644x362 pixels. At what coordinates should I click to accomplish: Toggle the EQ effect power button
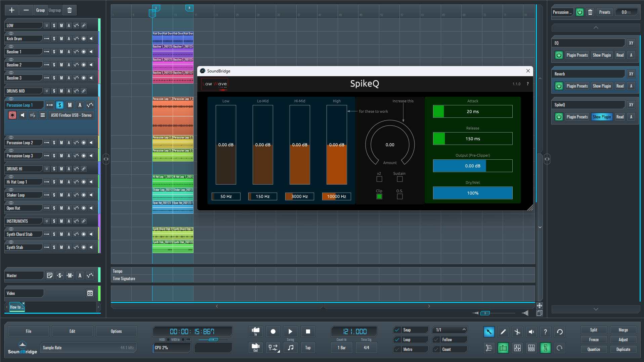coord(559,55)
